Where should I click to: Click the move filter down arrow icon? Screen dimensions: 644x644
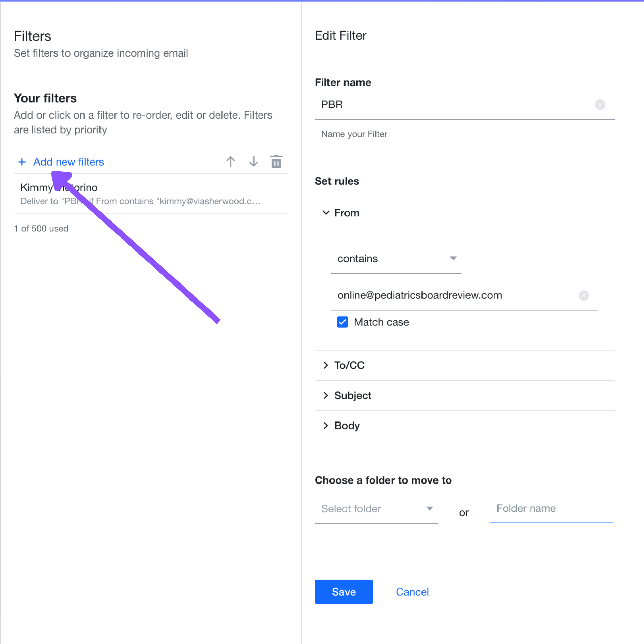pyautogui.click(x=254, y=162)
